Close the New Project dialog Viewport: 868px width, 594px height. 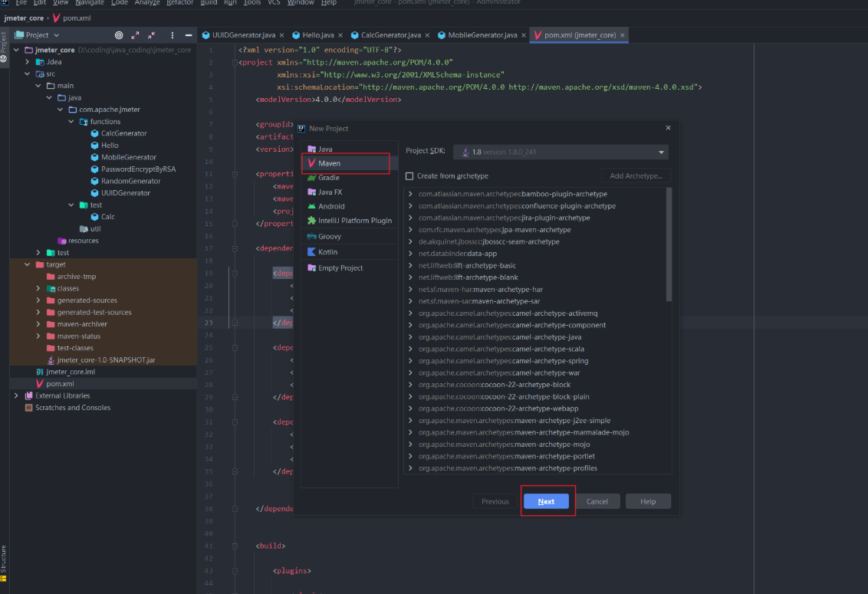pos(668,128)
